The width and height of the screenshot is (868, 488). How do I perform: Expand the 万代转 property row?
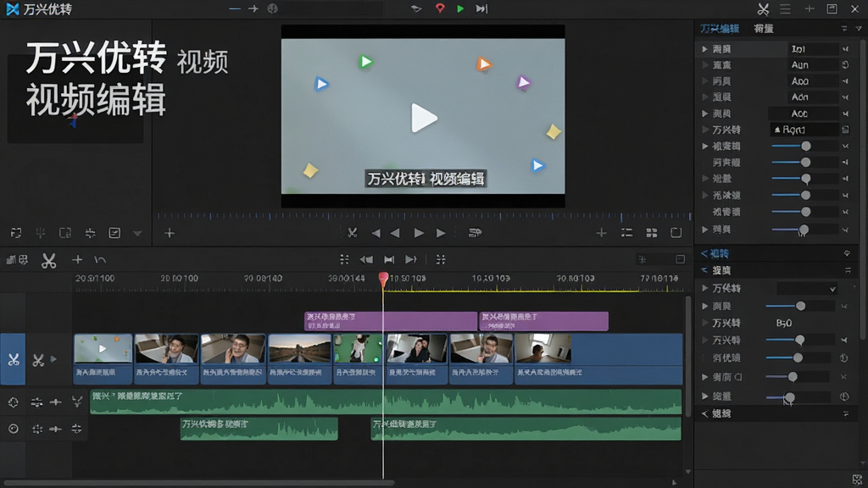(x=704, y=288)
